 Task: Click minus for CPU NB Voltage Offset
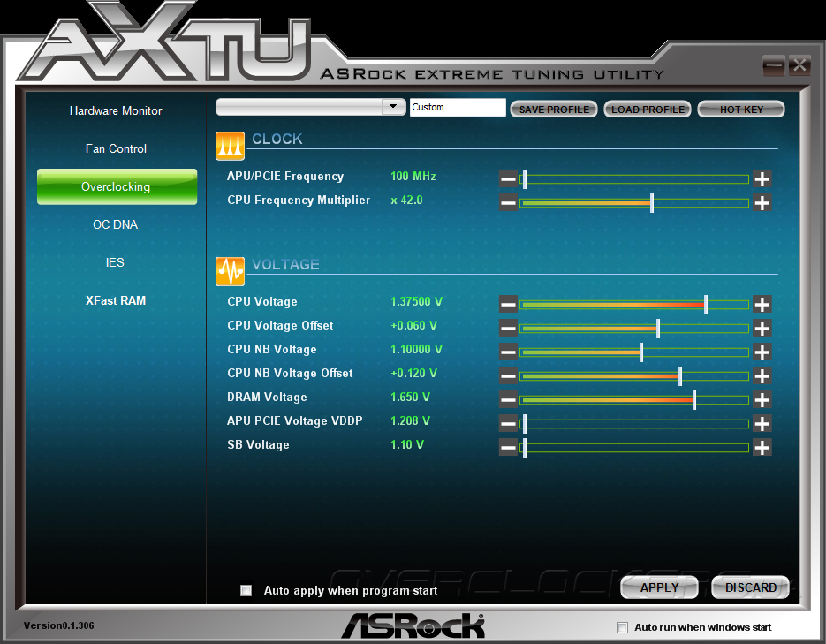pos(508,376)
